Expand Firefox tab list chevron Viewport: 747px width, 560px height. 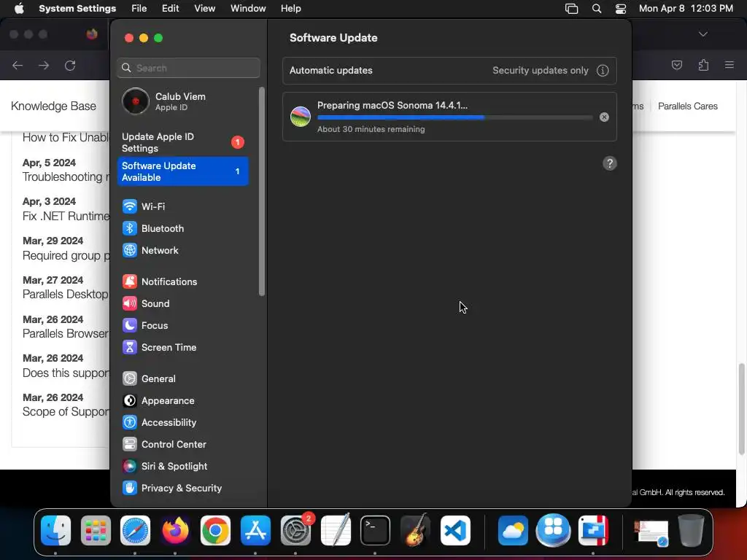(x=703, y=34)
